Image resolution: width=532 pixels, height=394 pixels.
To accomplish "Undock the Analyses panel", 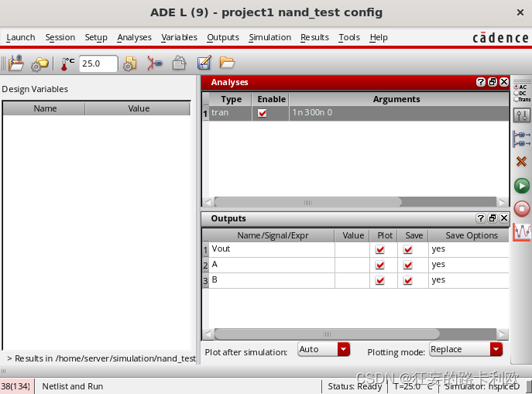I will click(x=493, y=82).
